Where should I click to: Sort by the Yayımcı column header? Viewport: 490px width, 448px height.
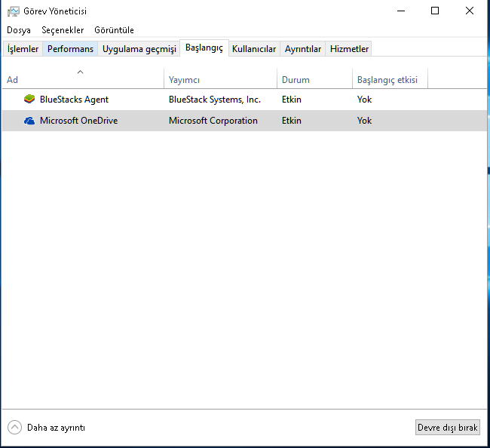tap(220, 78)
